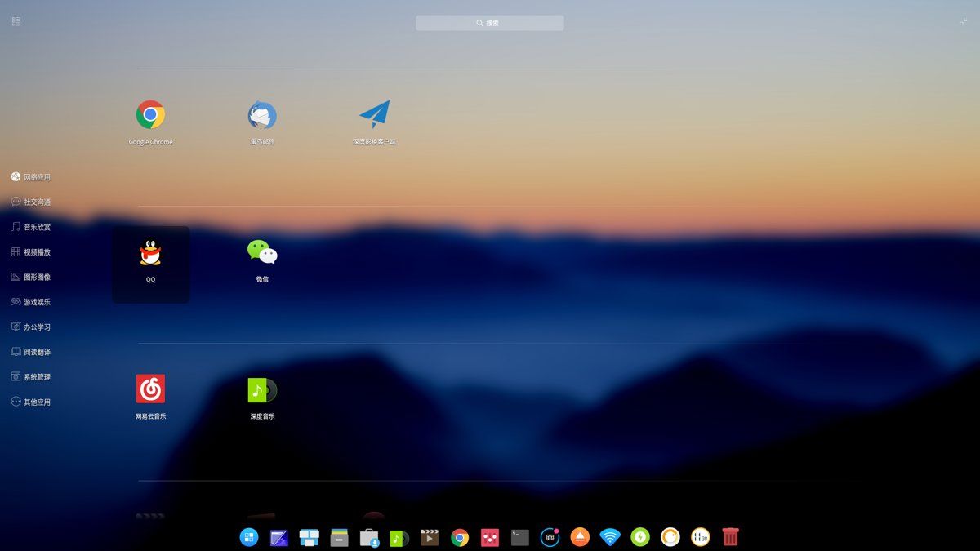Select 游戏娱乐 category
Image resolution: width=980 pixels, height=551 pixels.
[x=31, y=302]
